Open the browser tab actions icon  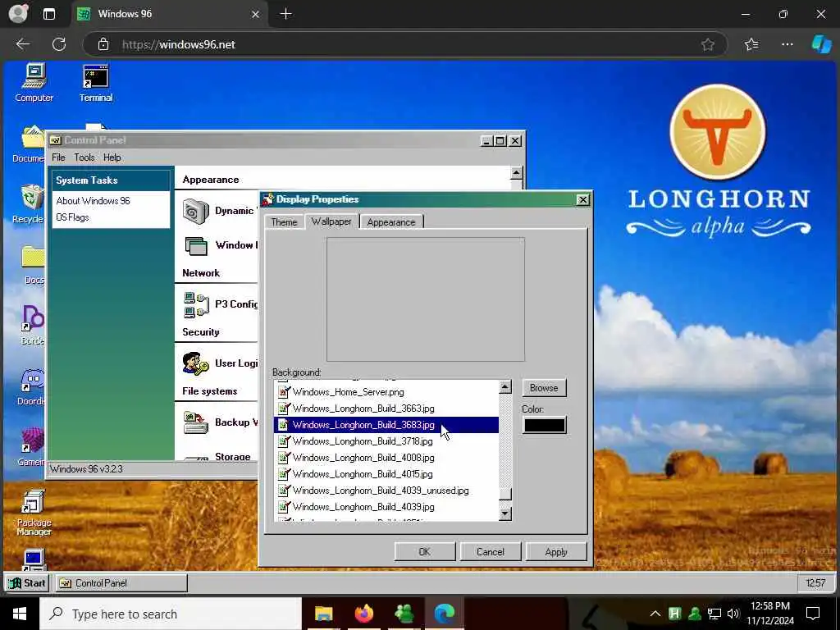click(x=49, y=14)
